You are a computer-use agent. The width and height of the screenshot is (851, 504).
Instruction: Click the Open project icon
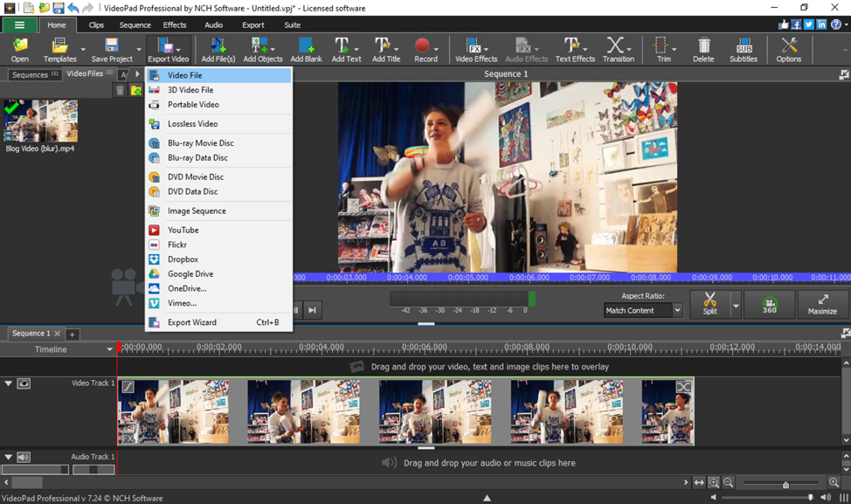[20, 50]
